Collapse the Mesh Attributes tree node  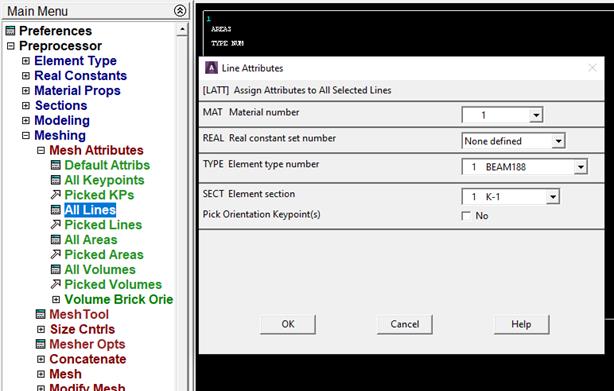click(41, 150)
